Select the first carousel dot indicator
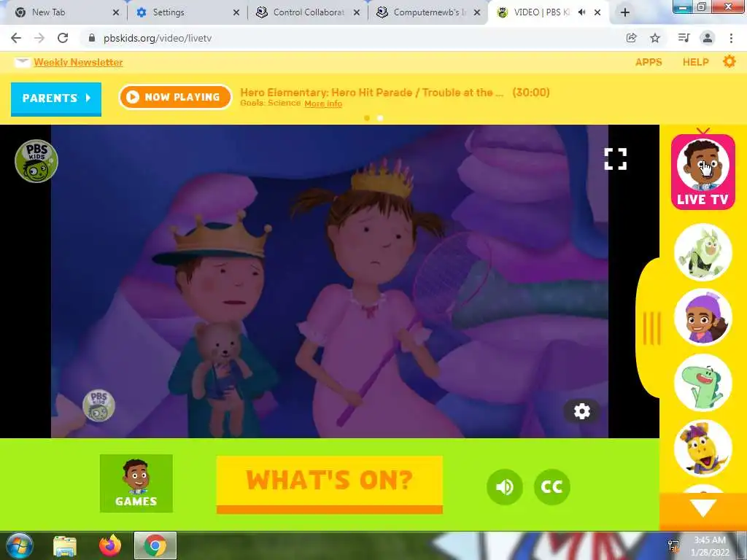Image resolution: width=747 pixels, height=560 pixels. tap(367, 118)
